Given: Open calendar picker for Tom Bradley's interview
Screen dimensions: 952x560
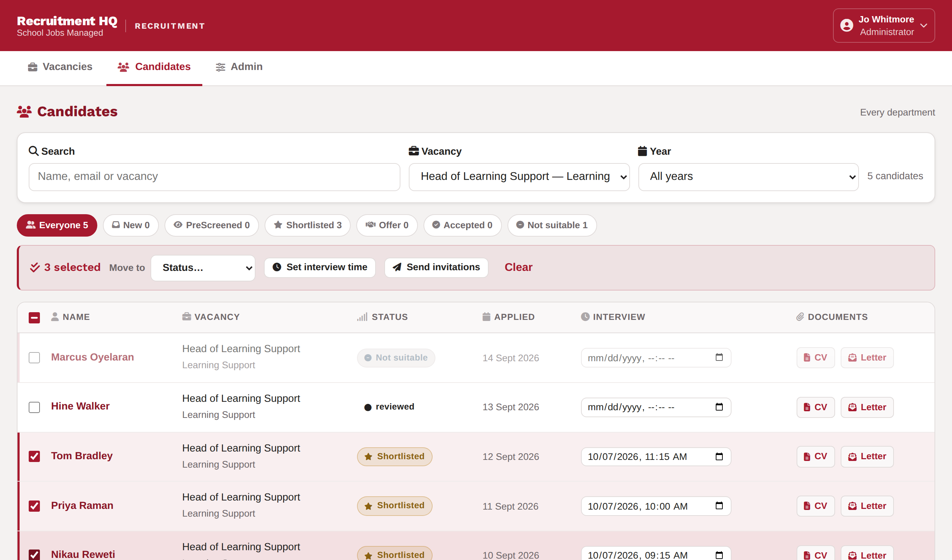Looking at the screenshot, I should tap(719, 456).
